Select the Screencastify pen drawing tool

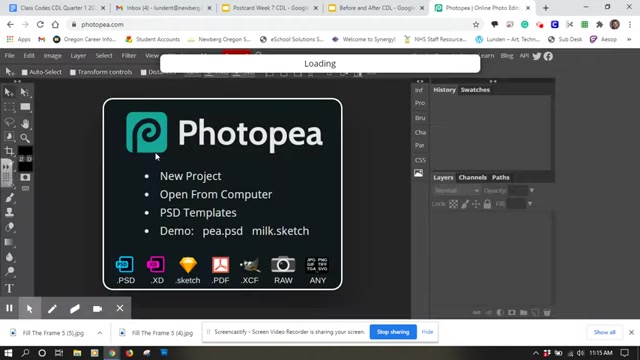coord(52,309)
